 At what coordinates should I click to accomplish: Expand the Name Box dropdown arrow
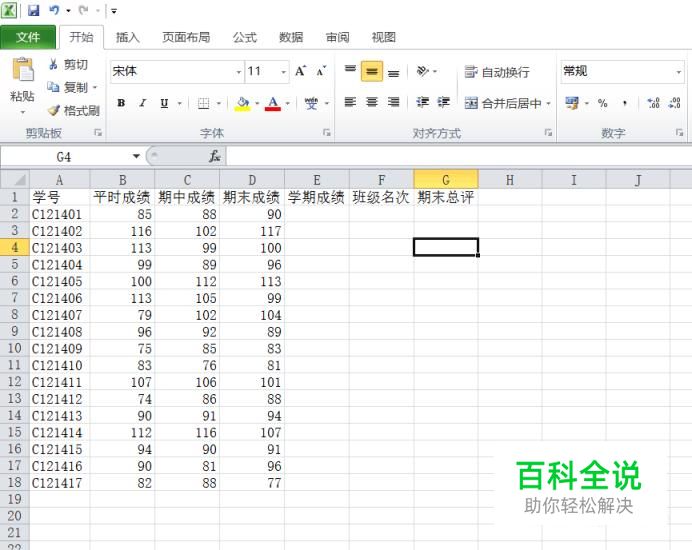(x=136, y=156)
